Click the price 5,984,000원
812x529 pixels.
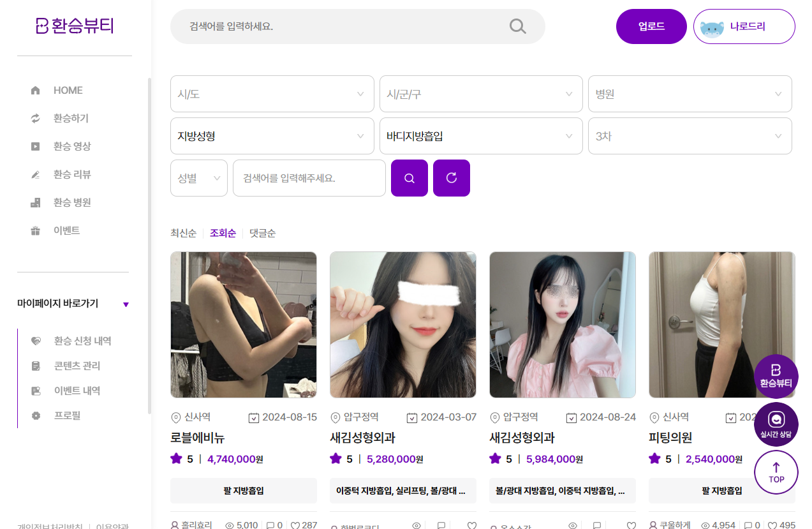click(x=554, y=459)
